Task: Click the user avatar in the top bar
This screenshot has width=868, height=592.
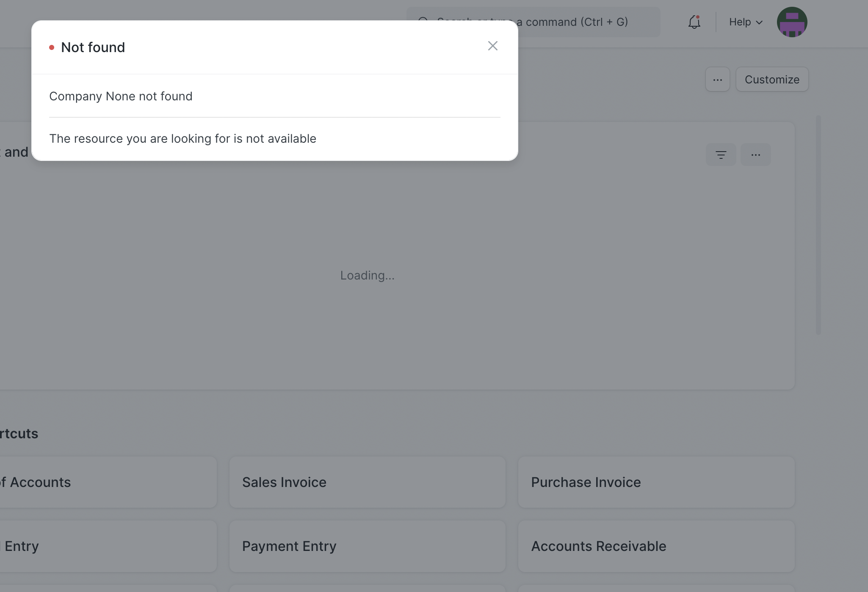Action: pos(792,22)
